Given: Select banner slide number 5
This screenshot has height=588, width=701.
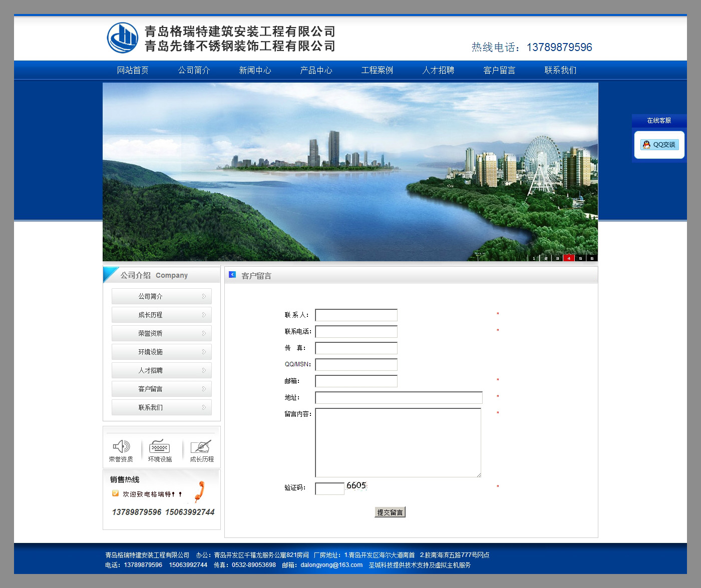Looking at the screenshot, I should (x=580, y=258).
